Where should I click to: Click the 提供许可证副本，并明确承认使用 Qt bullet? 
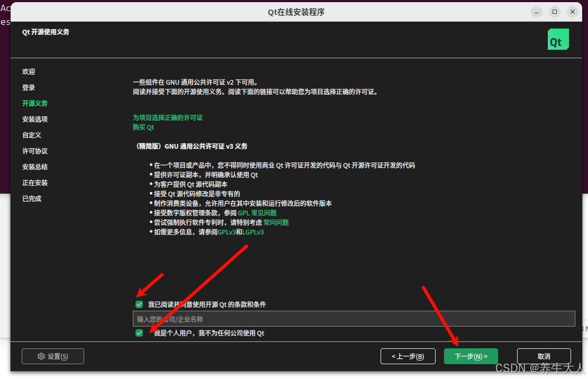(x=206, y=175)
